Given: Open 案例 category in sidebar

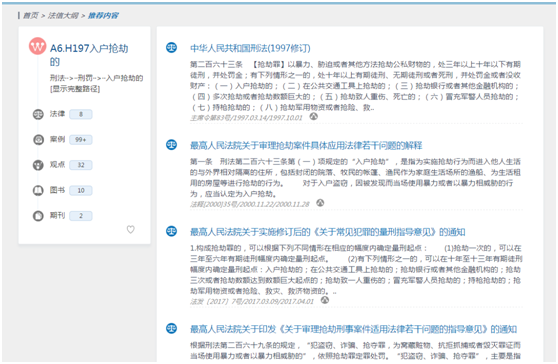Looking at the screenshot, I should coord(57,139).
